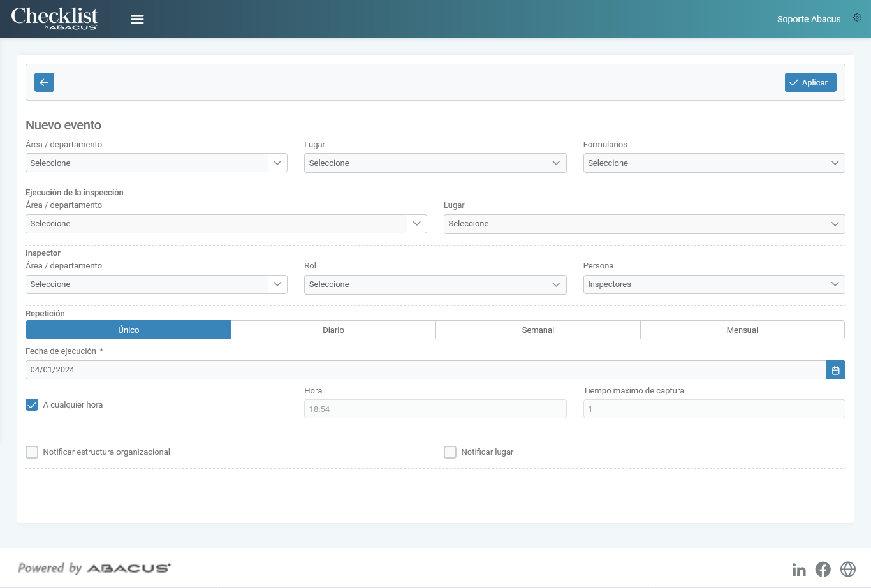Open the Rol dropdown
871x588 pixels.
435,284
